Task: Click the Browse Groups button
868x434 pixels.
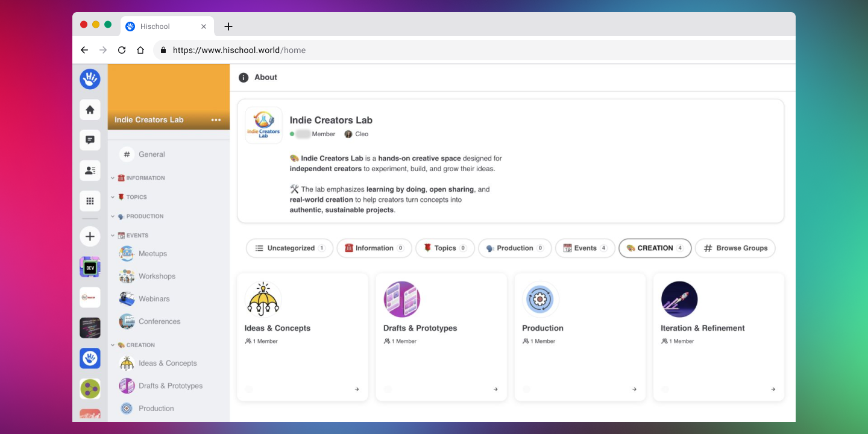Action: tap(735, 248)
